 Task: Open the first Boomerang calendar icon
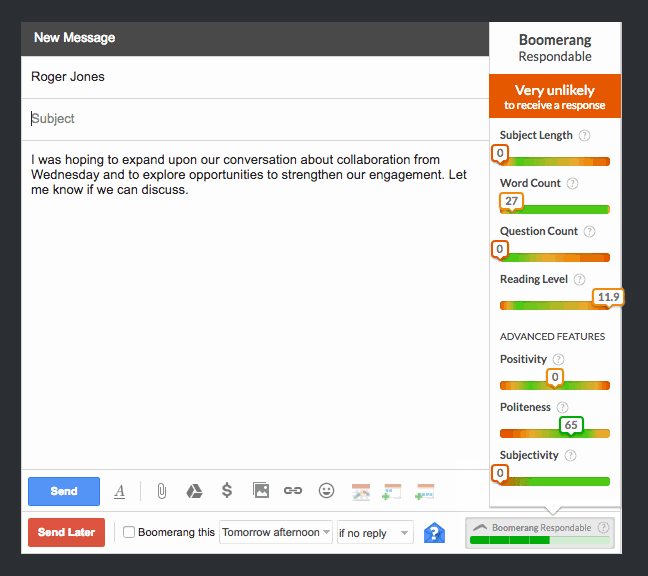361,492
